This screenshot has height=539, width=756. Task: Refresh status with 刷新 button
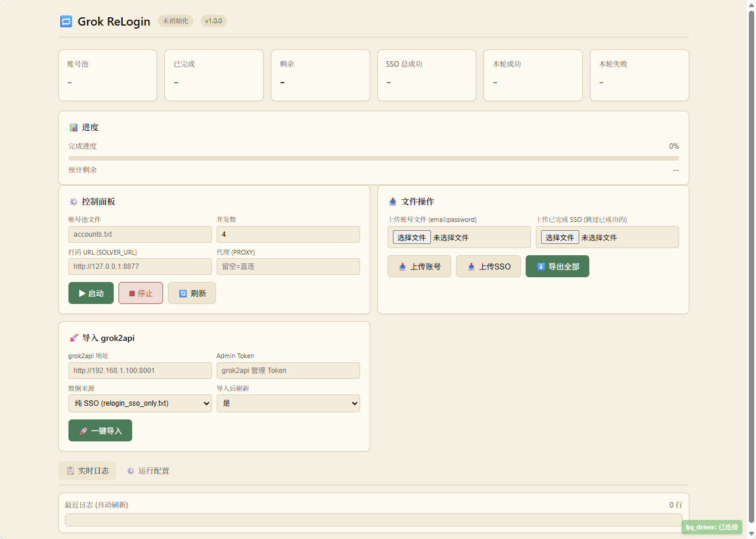[192, 293]
